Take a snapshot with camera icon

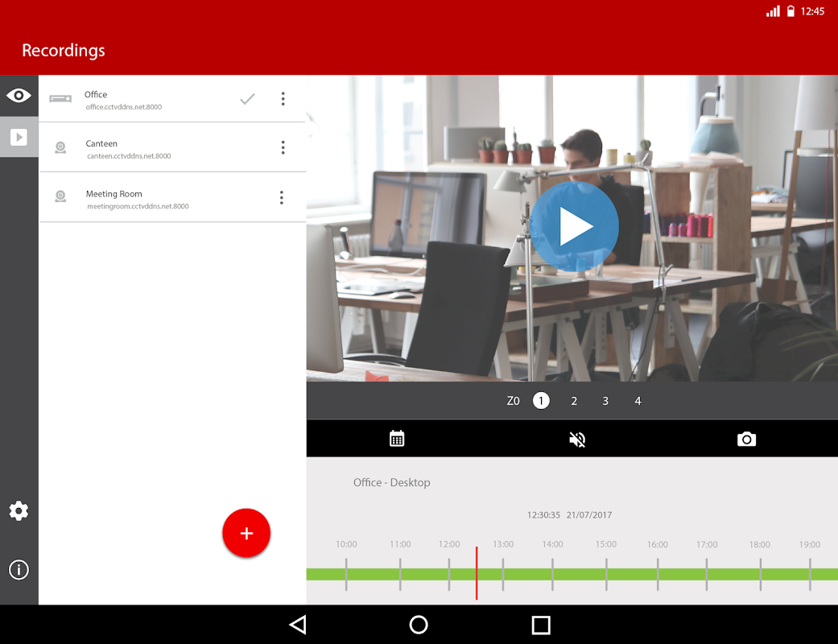[746, 440]
